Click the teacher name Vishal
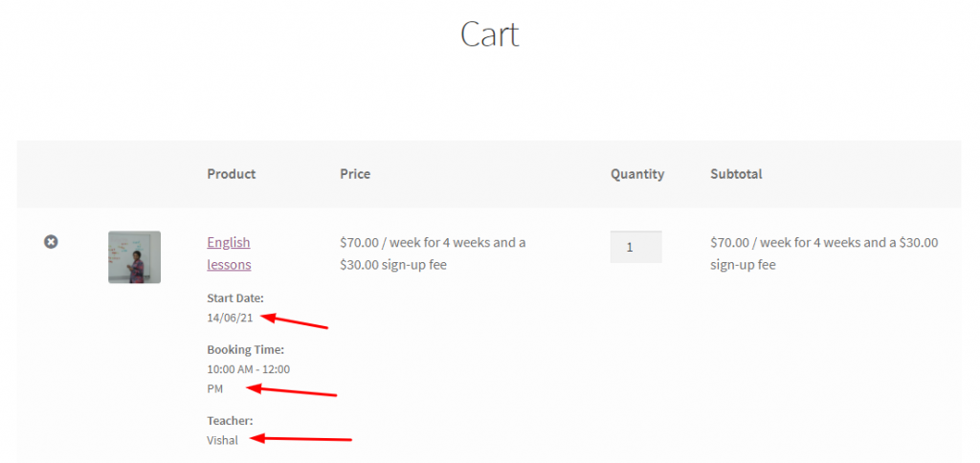Image resolution: width=980 pixels, height=463 pixels. pos(222,440)
